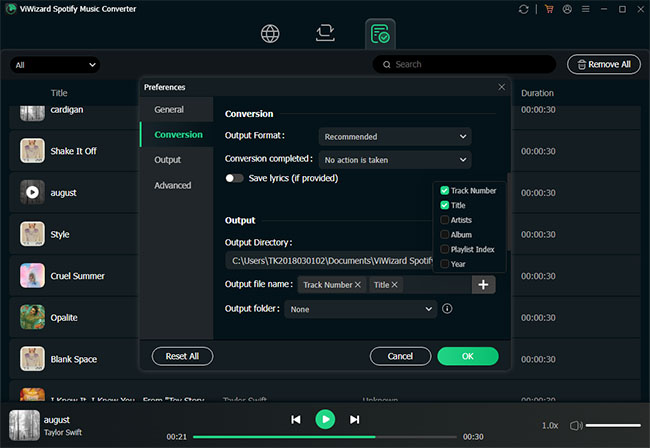The width and height of the screenshot is (650, 448).
Task: Select the Blank Space track title
Action: (x=74, y=359)
